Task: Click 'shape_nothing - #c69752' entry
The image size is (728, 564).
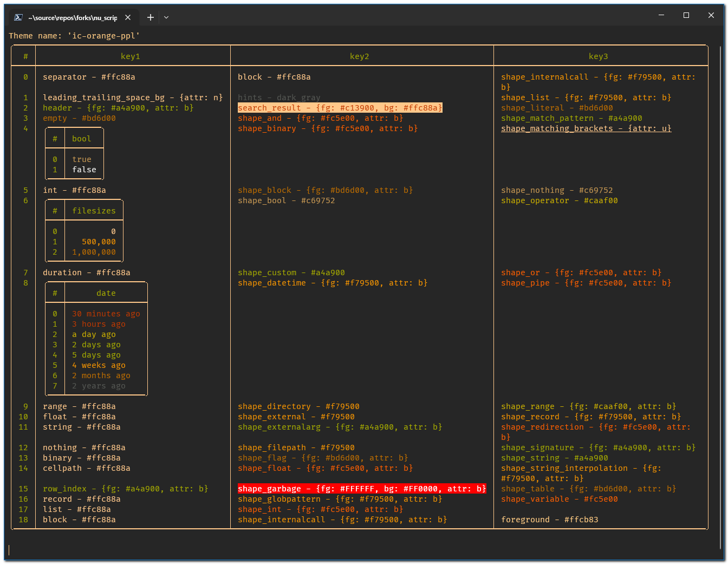Action: pos(557,190)
